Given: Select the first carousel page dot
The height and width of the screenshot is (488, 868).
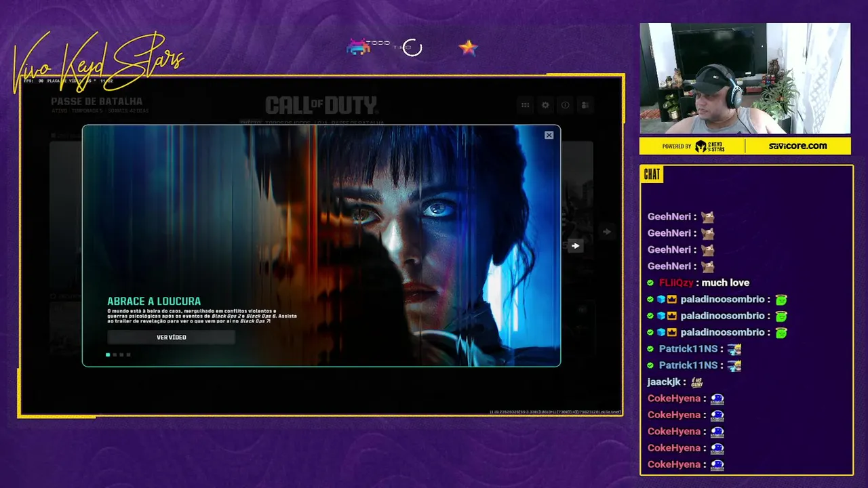Looking at the screenshot, I should [108, 354].
